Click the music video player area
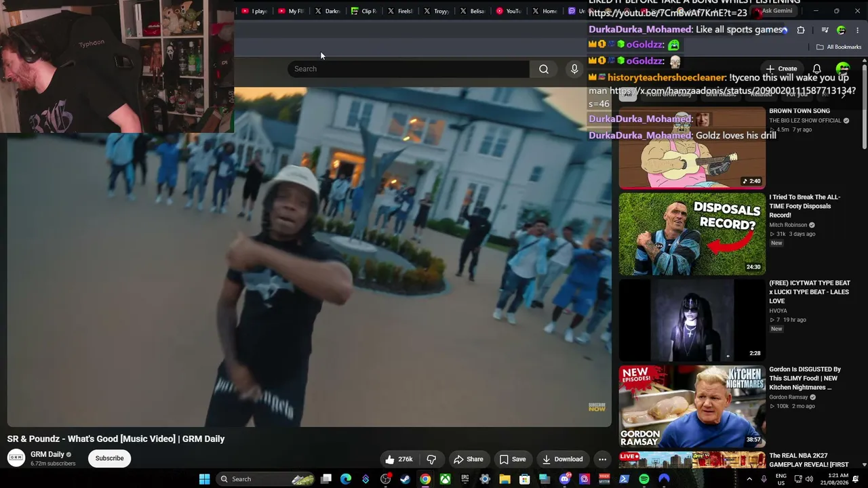 click(309, 256)
